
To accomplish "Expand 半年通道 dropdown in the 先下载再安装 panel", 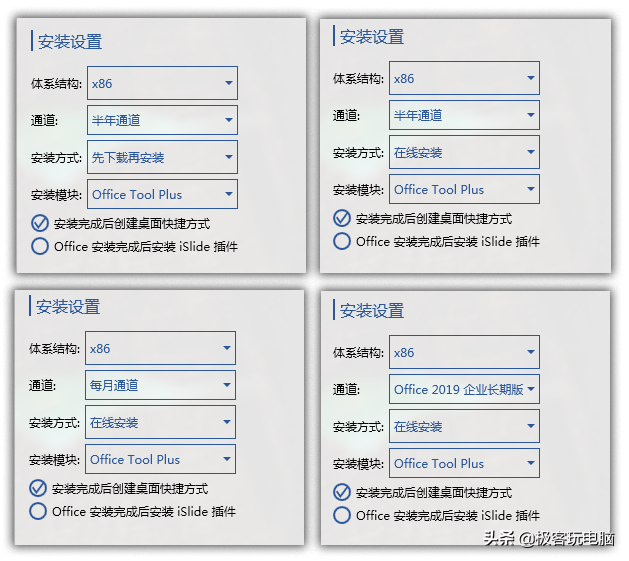I will tap(162, 120).
